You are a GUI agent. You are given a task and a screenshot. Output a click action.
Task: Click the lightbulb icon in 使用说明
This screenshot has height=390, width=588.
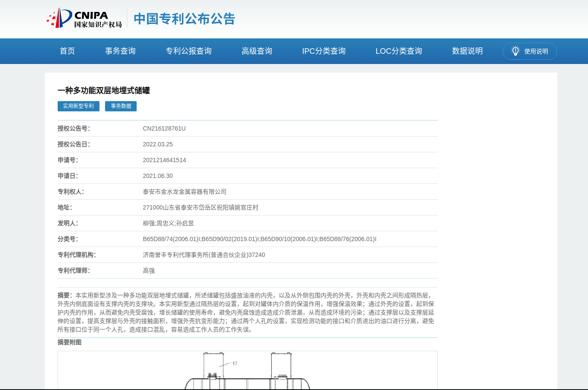tap(515, 51)
